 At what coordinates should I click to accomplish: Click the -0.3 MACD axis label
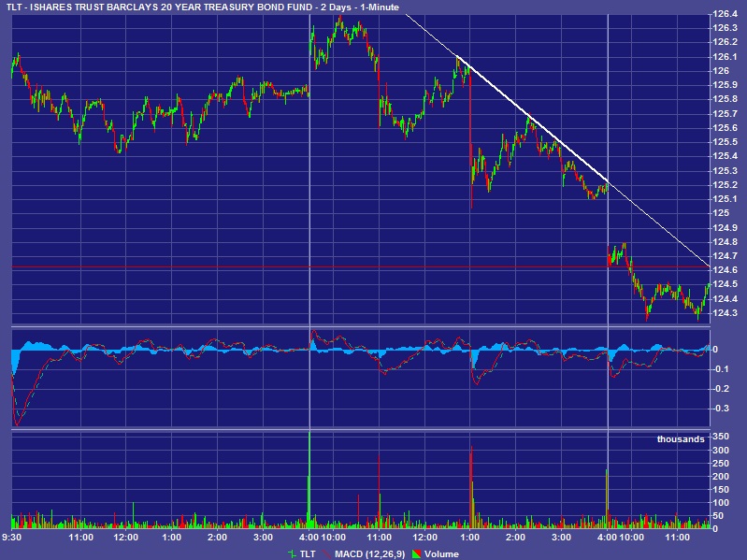(721, 409)
